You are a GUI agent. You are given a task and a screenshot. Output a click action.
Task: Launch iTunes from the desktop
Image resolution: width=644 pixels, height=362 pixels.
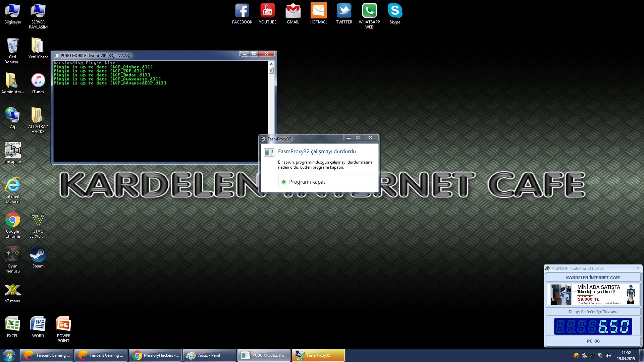[x=38, y=83]
